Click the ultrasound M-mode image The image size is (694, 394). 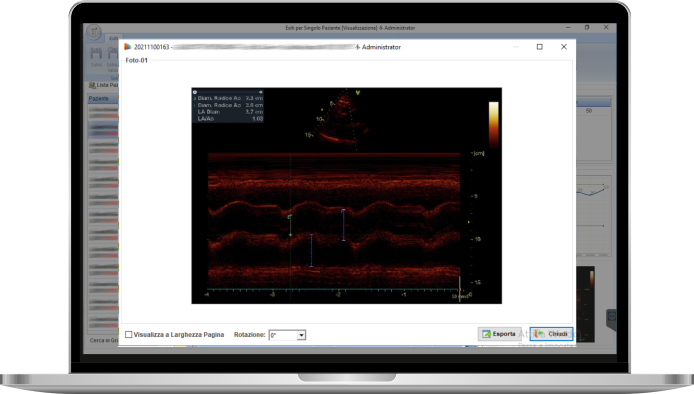[347, 196]
